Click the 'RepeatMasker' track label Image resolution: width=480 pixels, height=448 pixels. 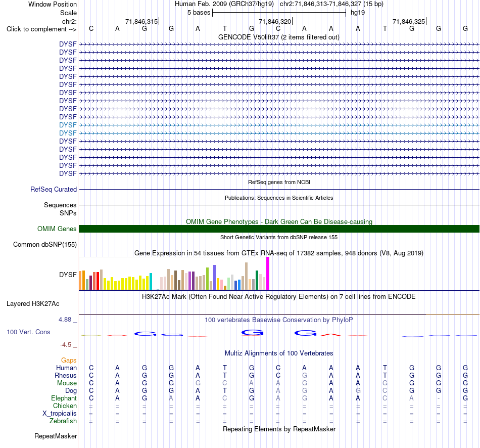56,436
